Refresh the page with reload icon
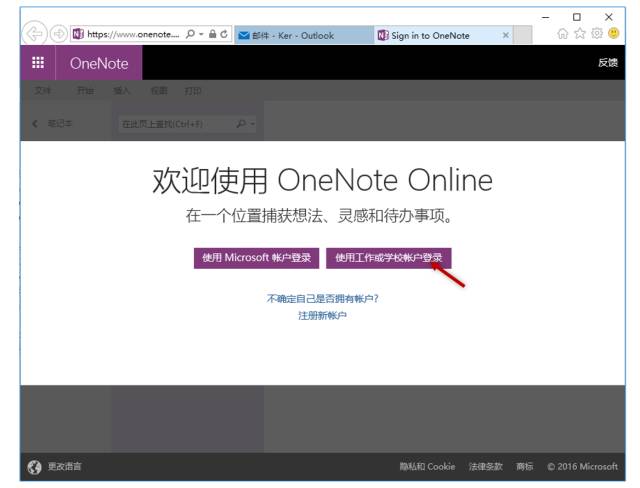The image size is (640, 488). tap(224, 34)
